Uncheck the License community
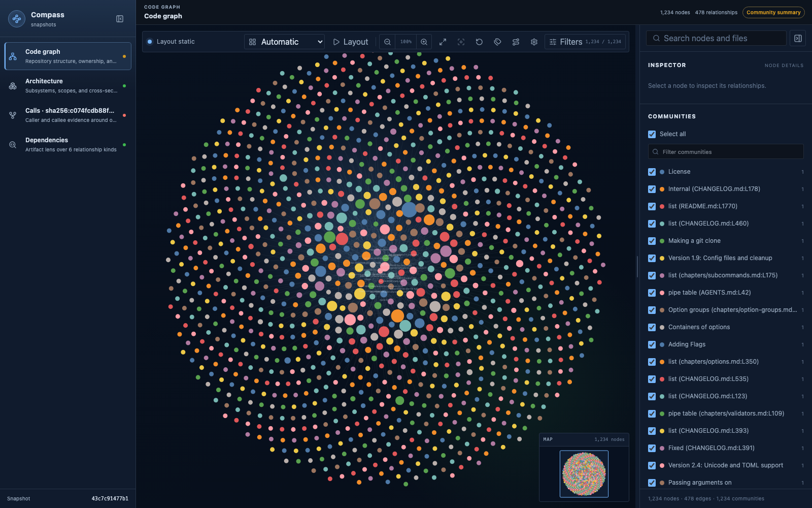812x508 pixels. (652, 172)
